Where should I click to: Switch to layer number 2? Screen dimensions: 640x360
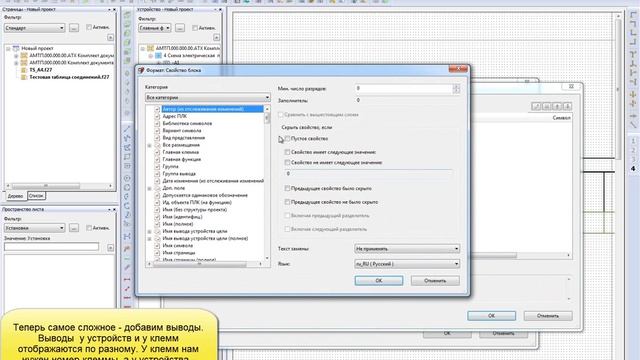click(633, 150)
